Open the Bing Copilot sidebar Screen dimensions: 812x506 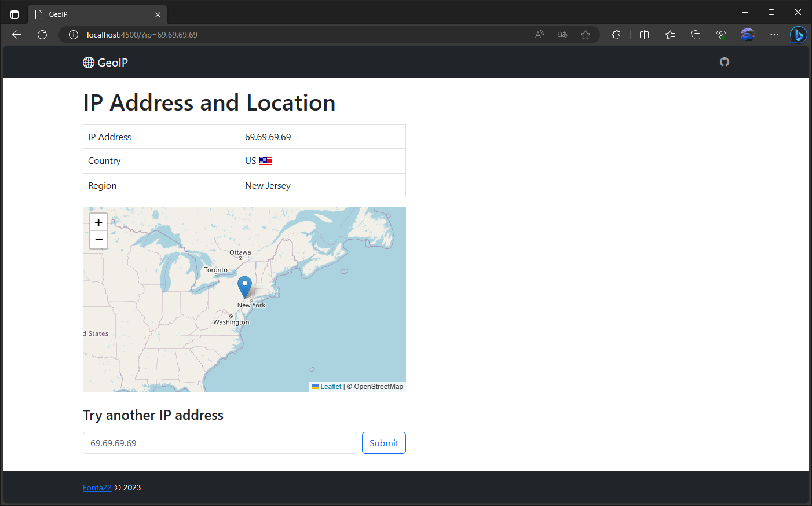(x=799, y=35)
